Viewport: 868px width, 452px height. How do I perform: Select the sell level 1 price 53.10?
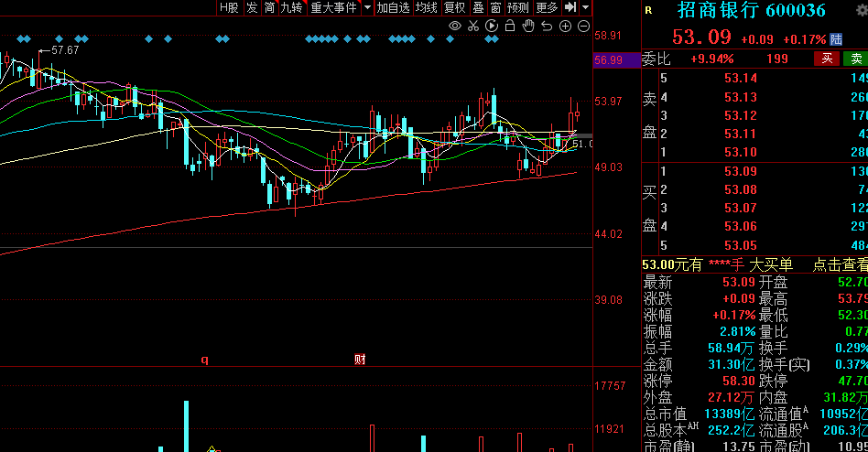pos(741,152)
